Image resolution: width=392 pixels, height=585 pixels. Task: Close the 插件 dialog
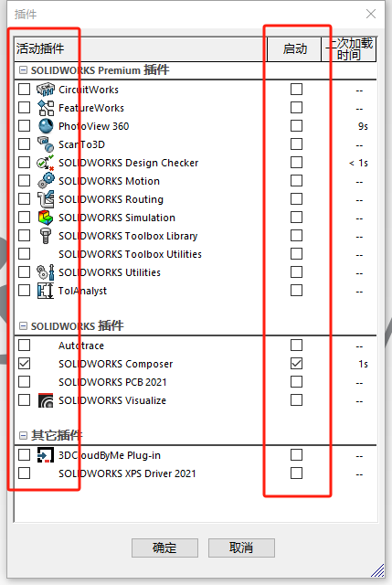pyautogui.click(x=371, y=14)
